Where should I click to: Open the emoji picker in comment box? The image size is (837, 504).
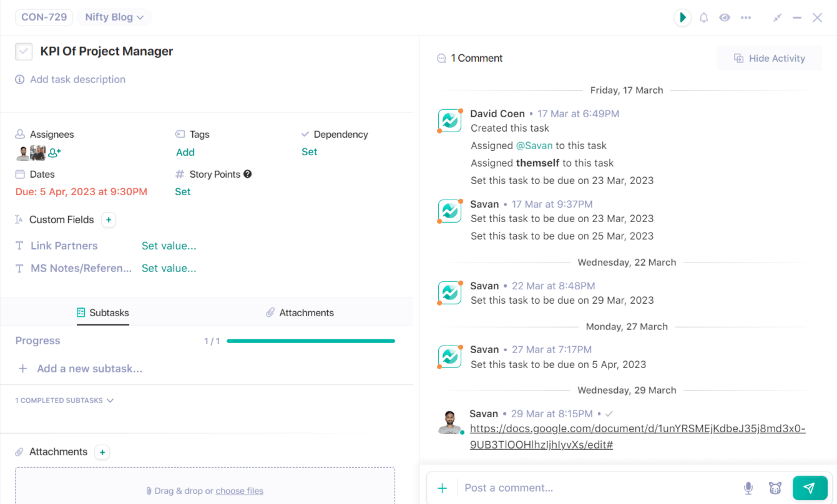[x=775, y=488]
